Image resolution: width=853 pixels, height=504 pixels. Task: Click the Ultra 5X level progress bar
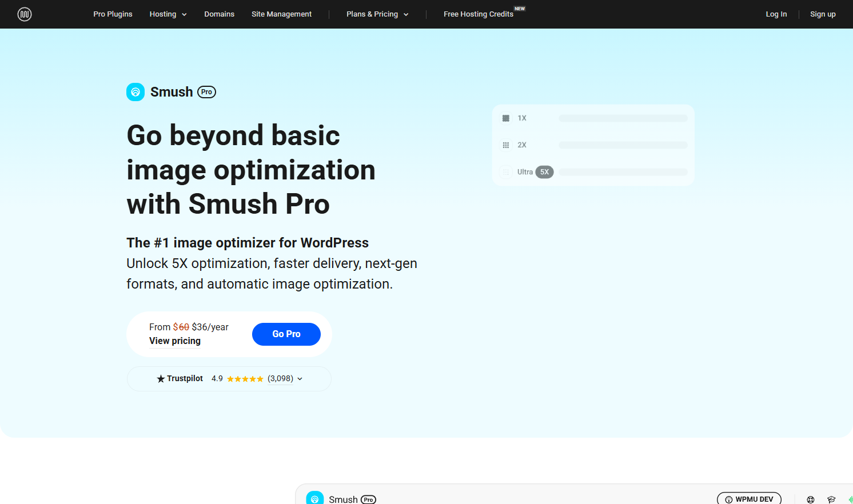click(x=623, y=172)
